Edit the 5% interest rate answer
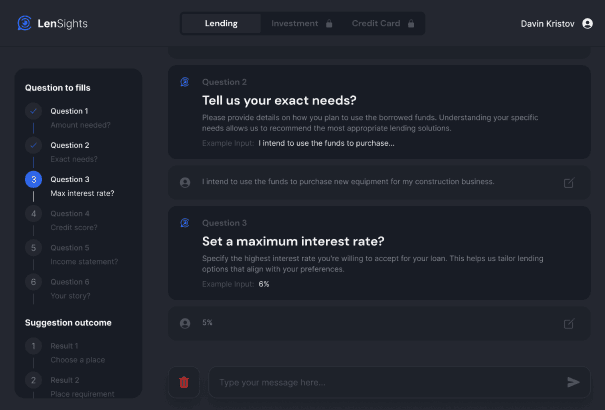This screenshot has width=605, height=410. (569, 324)
